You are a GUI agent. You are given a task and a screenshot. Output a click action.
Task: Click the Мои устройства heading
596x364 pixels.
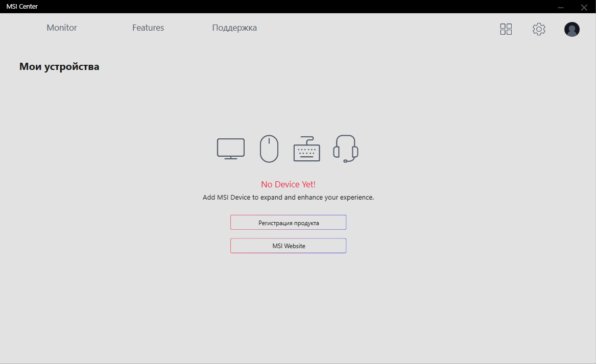pos(59,66)
